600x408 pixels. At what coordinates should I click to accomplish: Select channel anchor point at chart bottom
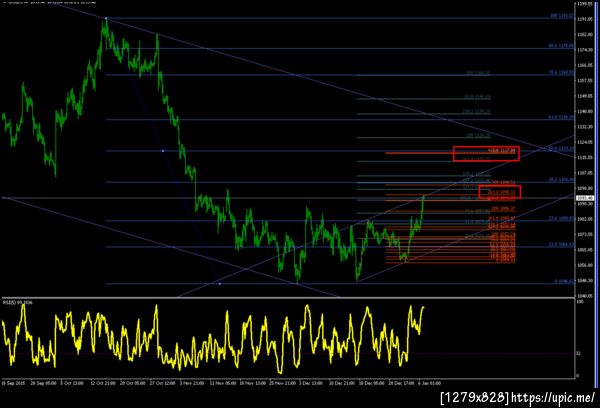tap(220, 284)
